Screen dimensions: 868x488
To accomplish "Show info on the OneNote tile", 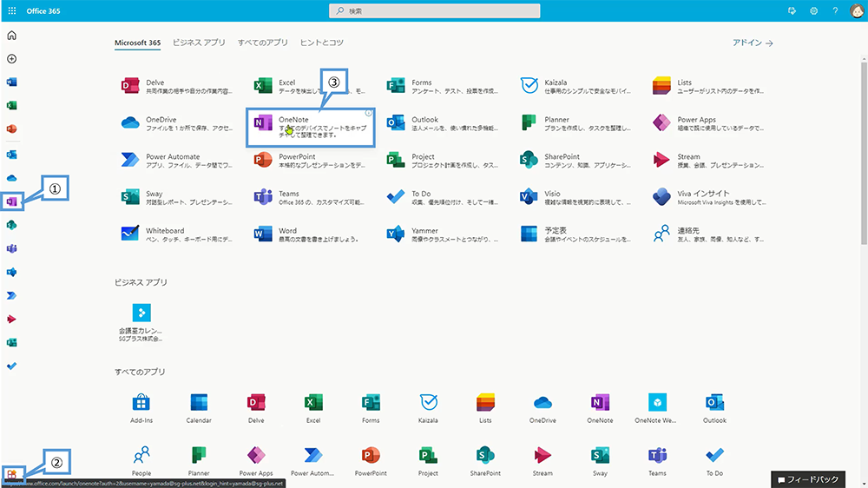I will point(369,113).
